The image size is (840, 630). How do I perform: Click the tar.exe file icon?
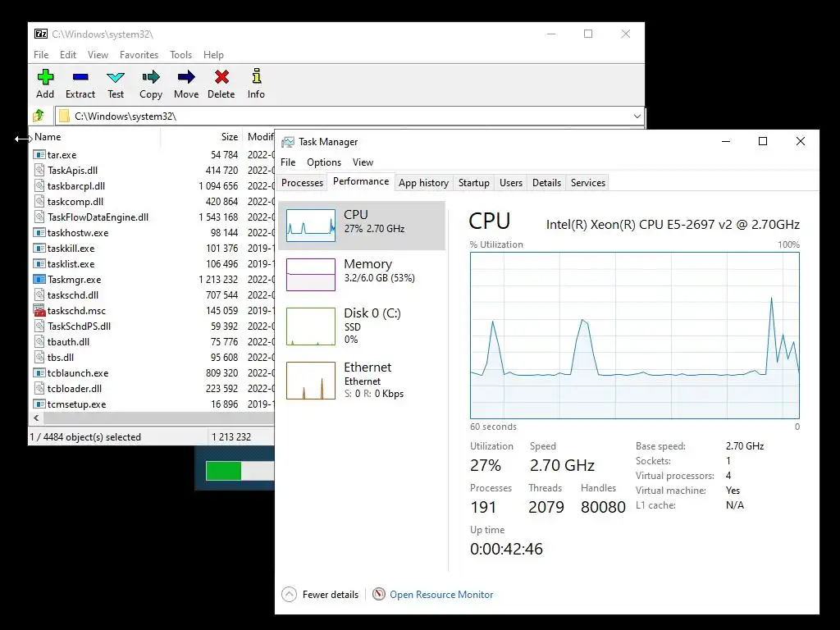[39, 155]
